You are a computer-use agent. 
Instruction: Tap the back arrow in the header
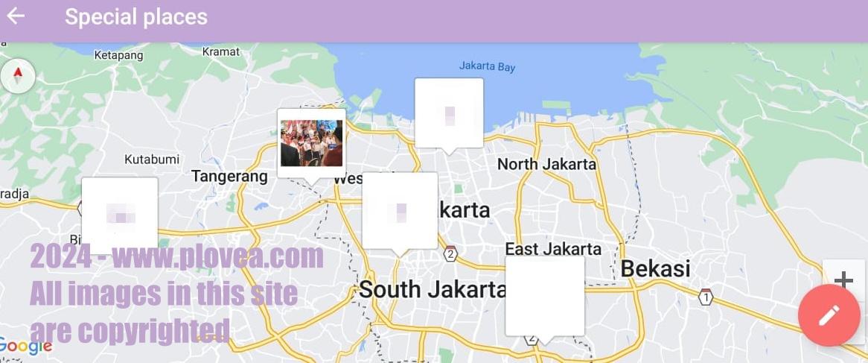(x=16, y=16)
